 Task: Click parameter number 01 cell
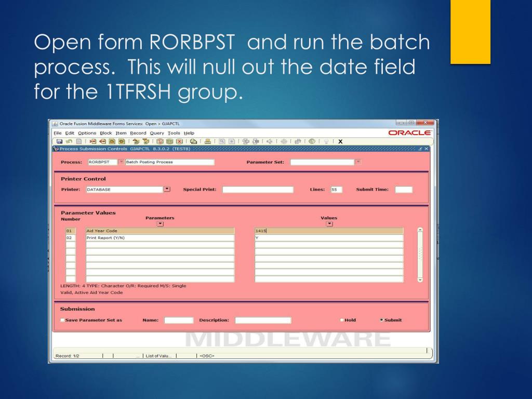[70, 231]
